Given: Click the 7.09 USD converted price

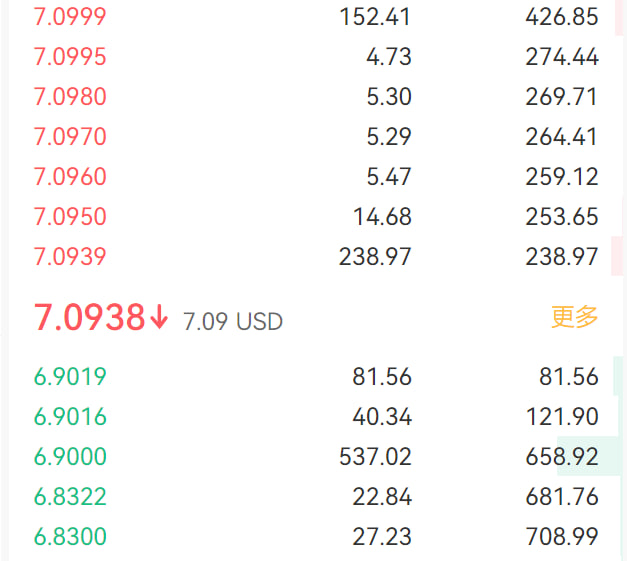Looking at the screenshot, I should coord(233,321).
